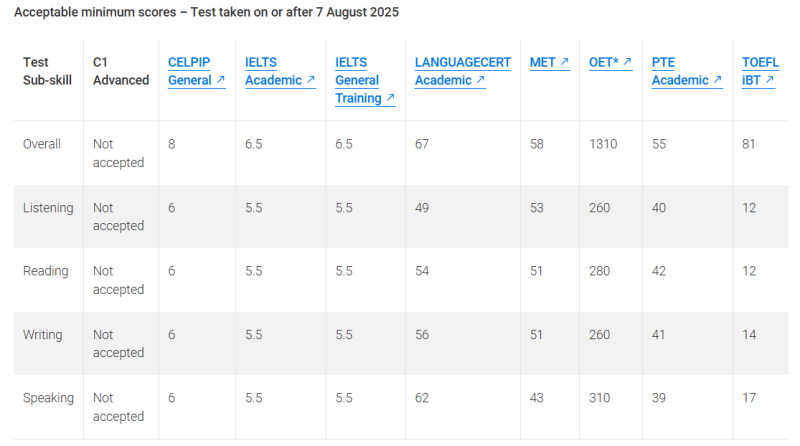Screen dimensions: 800x446
Task: Click external-link arrow next to iBT
Action: (x=770, y=80)
